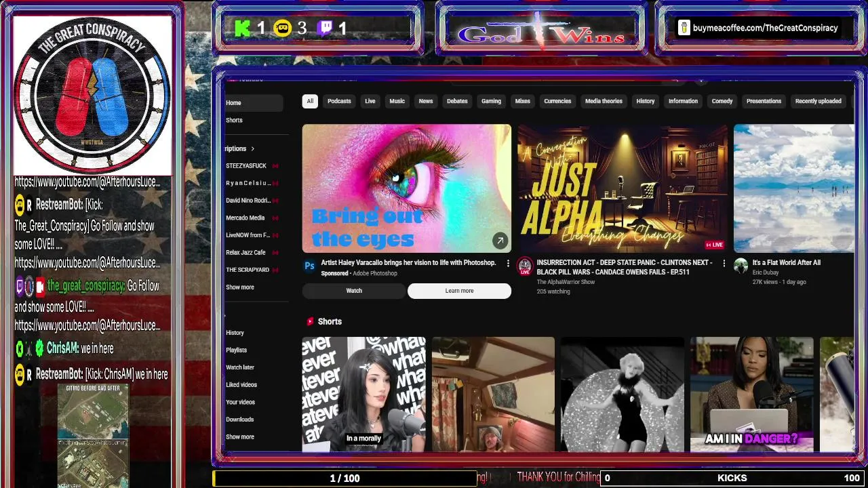Select the All filter chip

(x=310, y=101)
